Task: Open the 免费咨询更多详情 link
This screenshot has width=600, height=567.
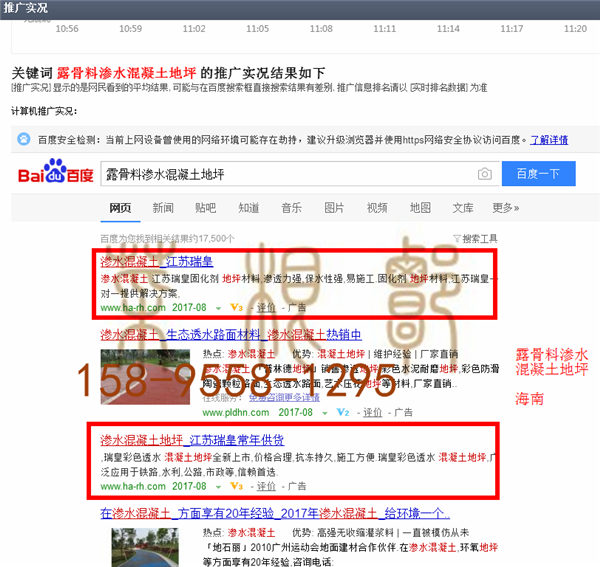Action: click(284, 398)
